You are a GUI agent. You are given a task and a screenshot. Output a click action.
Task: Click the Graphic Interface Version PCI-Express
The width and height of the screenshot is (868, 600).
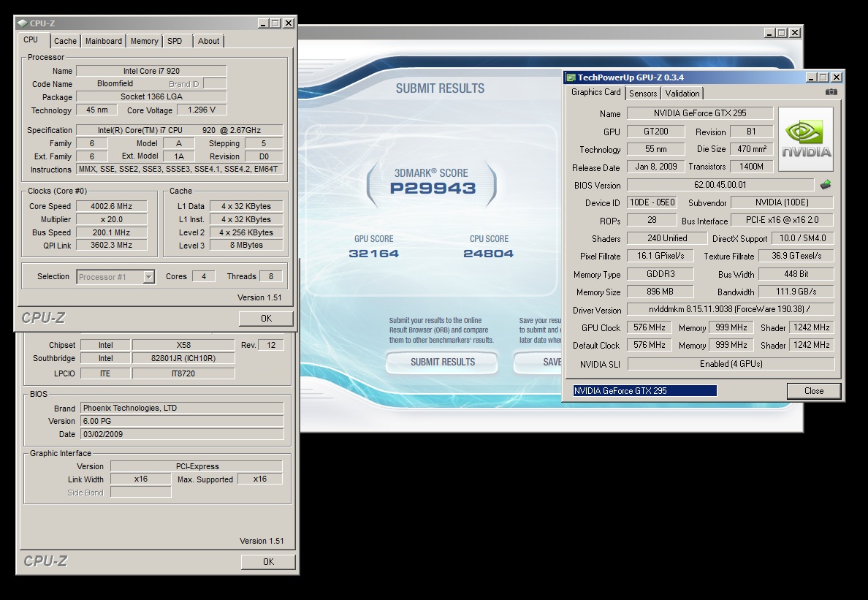point(197,466)
